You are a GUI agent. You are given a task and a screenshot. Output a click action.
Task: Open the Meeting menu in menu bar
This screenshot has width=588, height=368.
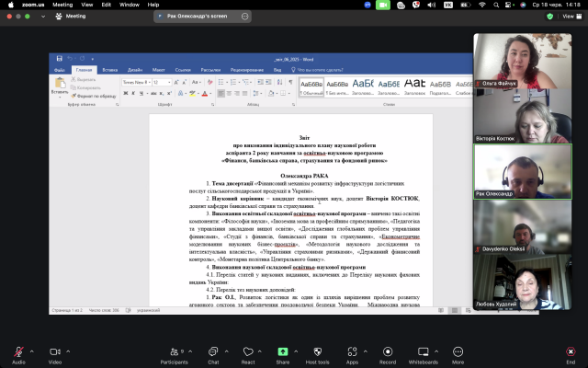(x=62, y=5)
